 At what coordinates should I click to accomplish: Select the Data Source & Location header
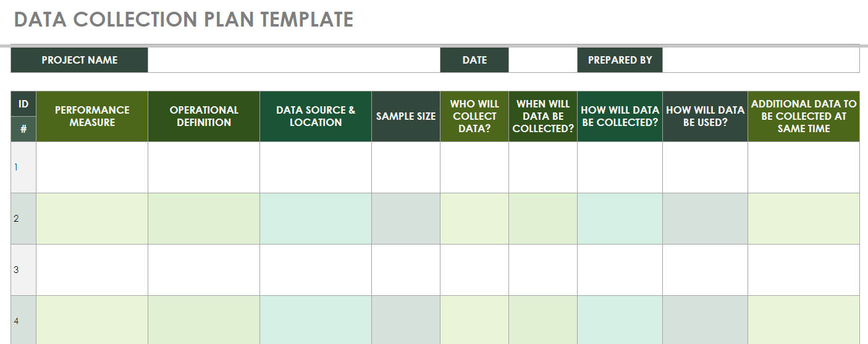pyautogui.click(x=316, y=116)
